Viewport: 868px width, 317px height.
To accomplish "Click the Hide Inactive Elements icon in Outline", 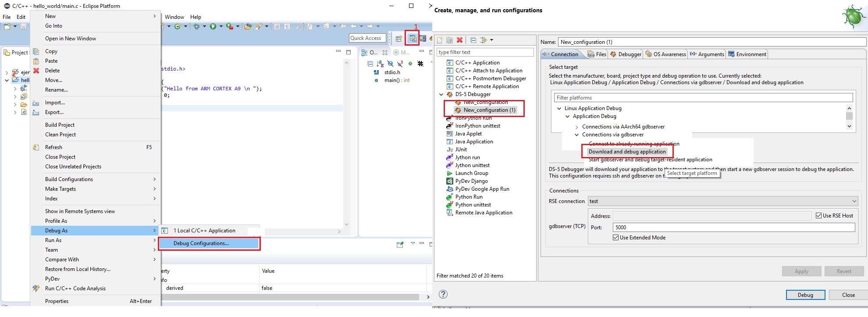I will pyautogui.click(x=420, y=64).
